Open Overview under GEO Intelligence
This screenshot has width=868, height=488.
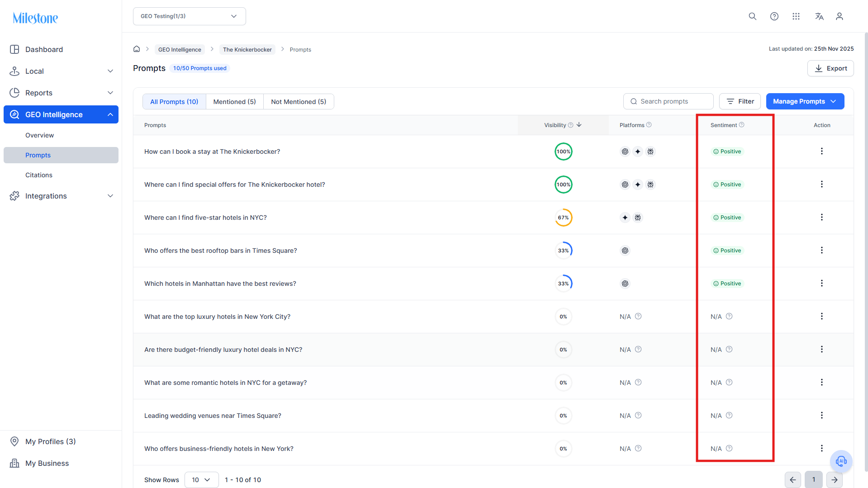pyautogui.click(x=61, y=135)
